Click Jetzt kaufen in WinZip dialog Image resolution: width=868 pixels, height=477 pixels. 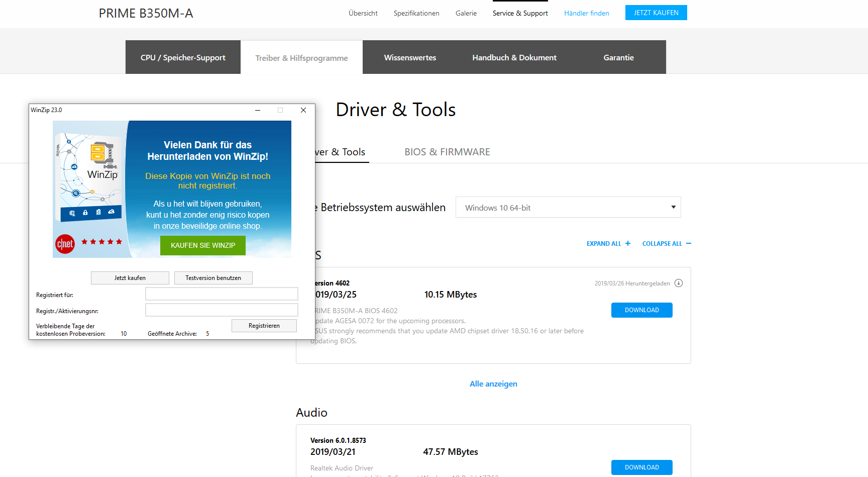pos(130,278)
